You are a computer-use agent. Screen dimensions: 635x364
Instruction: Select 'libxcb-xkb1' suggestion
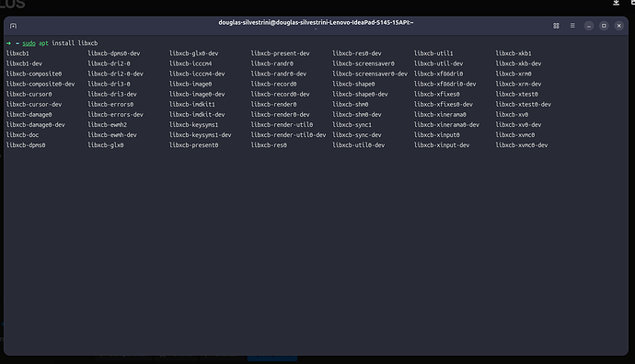pos(514,53)
